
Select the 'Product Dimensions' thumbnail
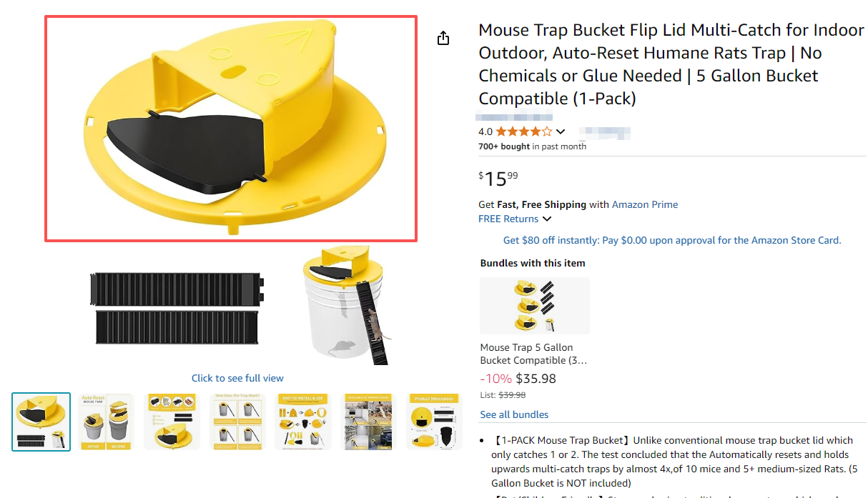point(434,422)
